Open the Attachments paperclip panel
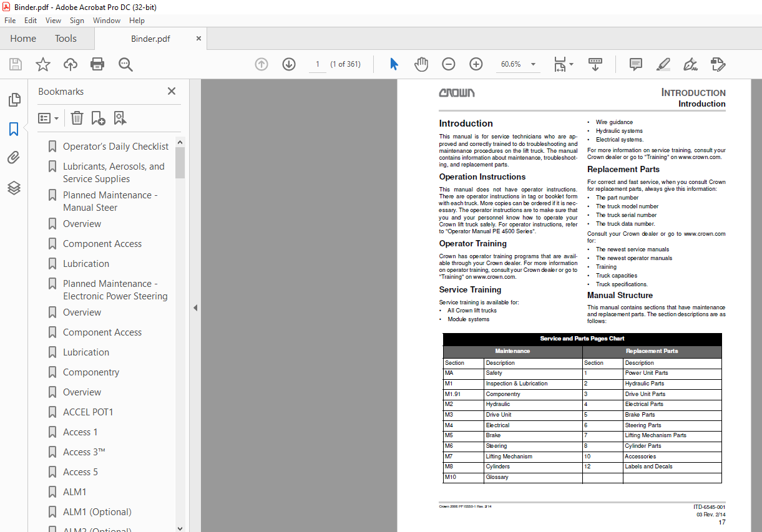Image resolution: width=762 pixels, height=532 pixels. click(x=14, y=158)
